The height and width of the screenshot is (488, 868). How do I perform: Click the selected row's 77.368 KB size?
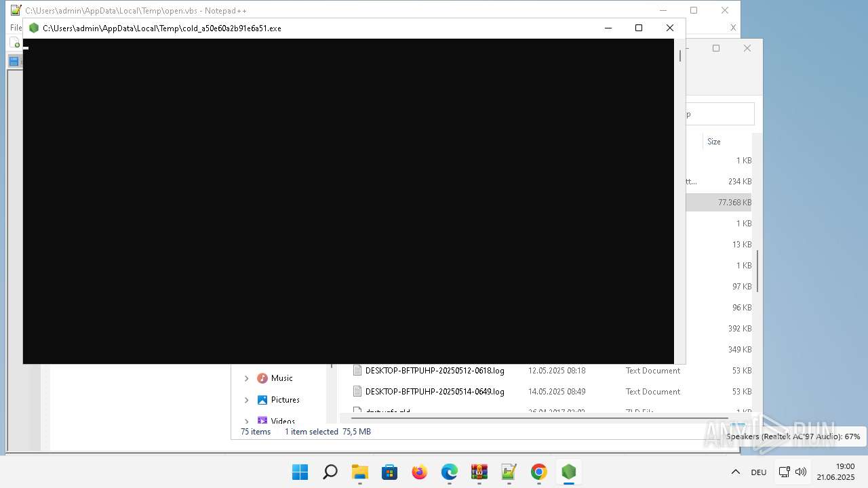click(x=734, y=203)
